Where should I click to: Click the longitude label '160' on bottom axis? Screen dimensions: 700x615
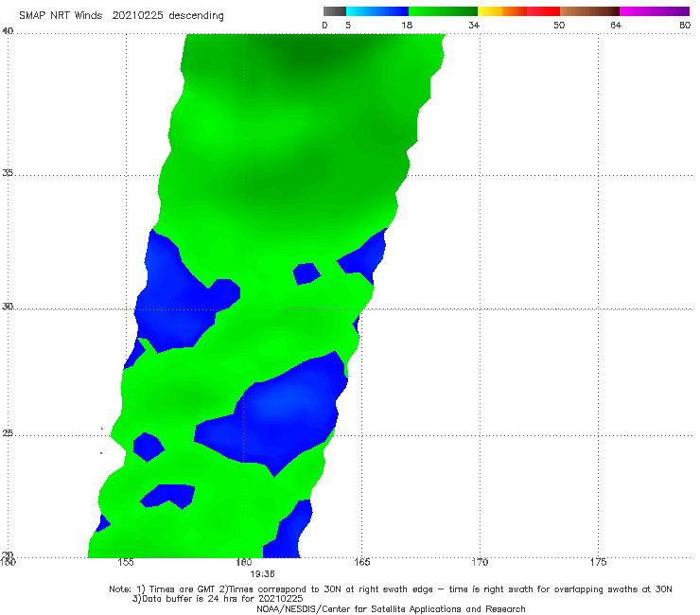click(x=244, y=562)
